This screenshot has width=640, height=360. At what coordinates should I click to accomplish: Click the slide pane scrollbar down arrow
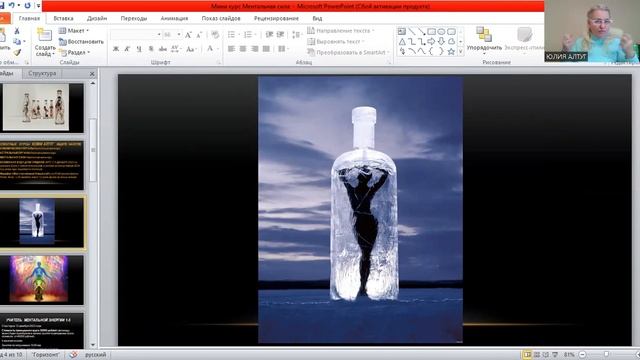click(93, 345)
